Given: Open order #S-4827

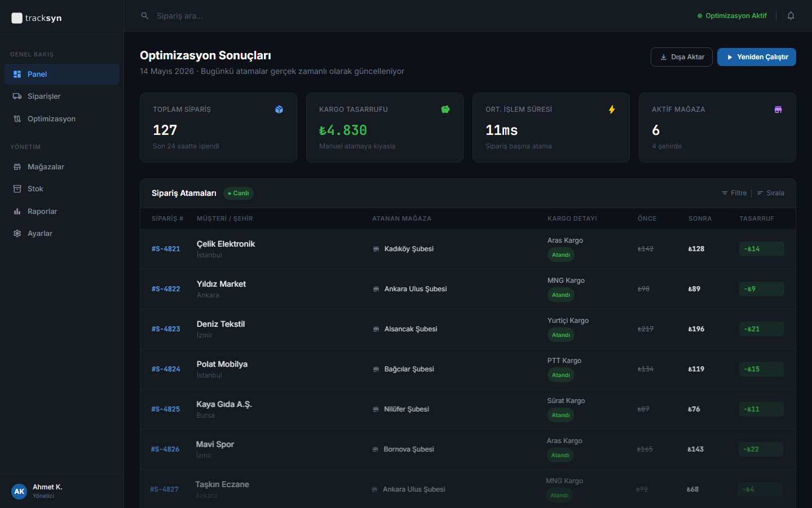Looking at the screenshot, I should pos(164,489).
